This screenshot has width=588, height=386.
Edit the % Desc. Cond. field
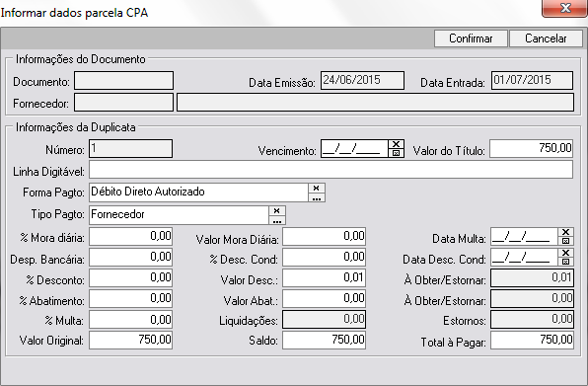point(324,258)
